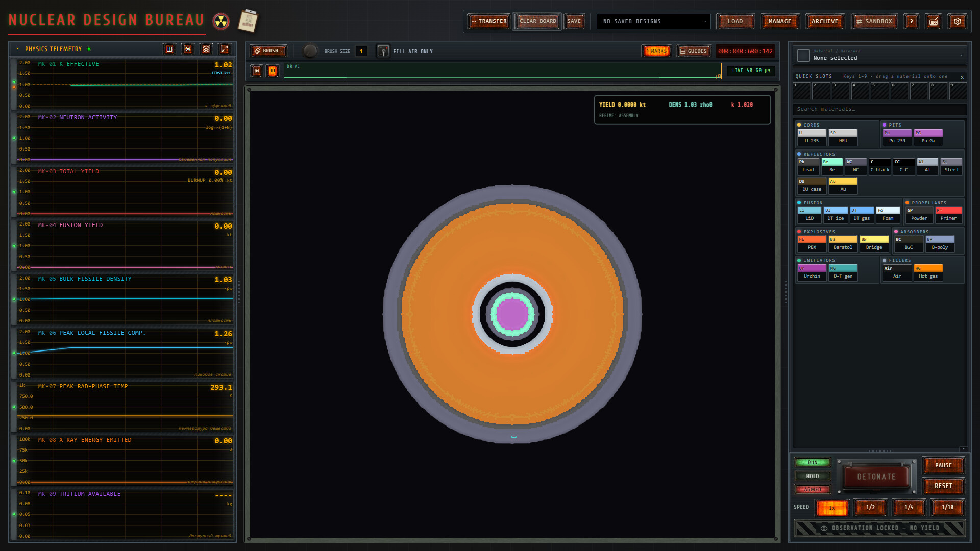Choose the Be reflector material
The image size is (980, 551).
(x=832, y=166)
